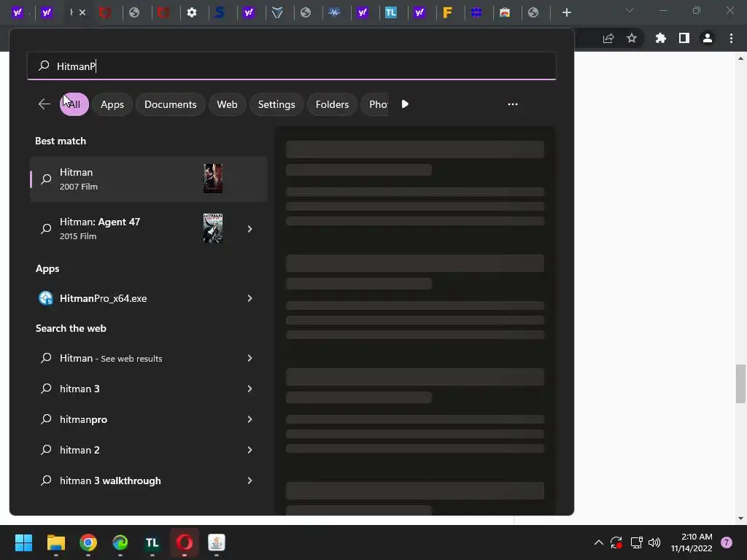Open Microsoft Edge from taskbar
The width and height of the screenshot is (747, 560).
pos(120,542)
